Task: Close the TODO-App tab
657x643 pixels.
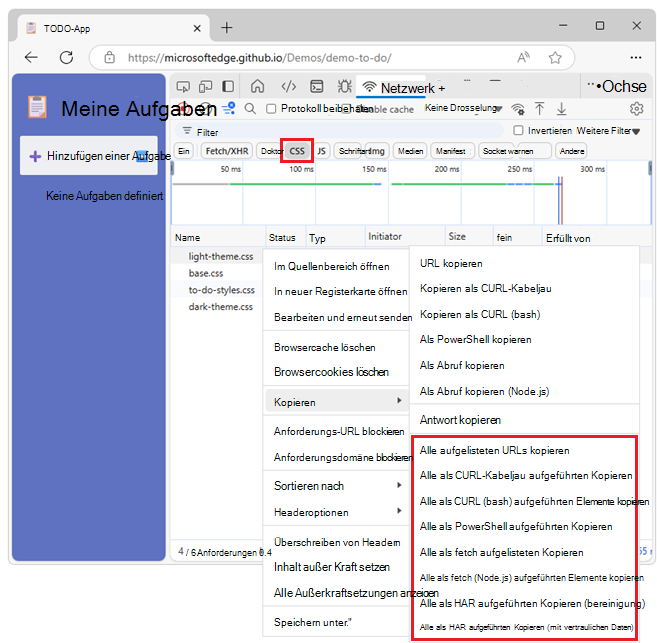Action: (x=197, y=28)
